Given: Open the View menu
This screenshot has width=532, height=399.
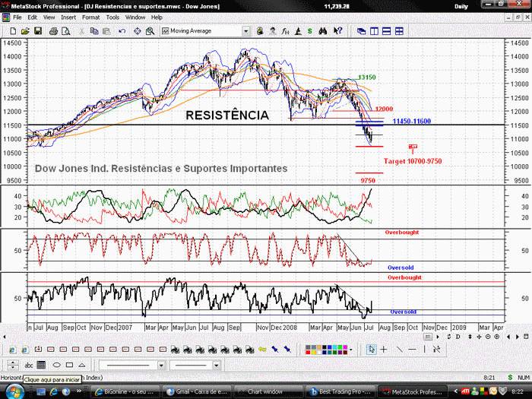Looking at the screenshot, I should pyautogui.click(x=49, y=17).
